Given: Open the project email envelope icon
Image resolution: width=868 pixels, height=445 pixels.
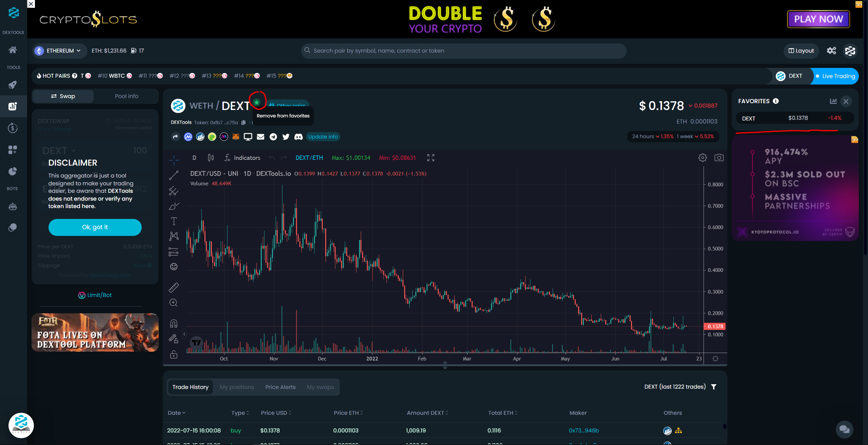Looking at the screenshot, I should click(260, 137).
